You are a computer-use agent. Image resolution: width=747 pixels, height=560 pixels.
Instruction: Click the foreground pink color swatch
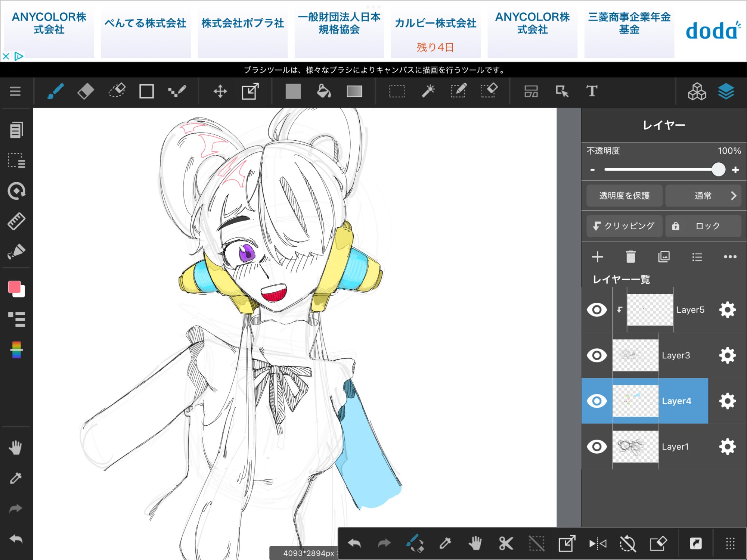point(14,287)
